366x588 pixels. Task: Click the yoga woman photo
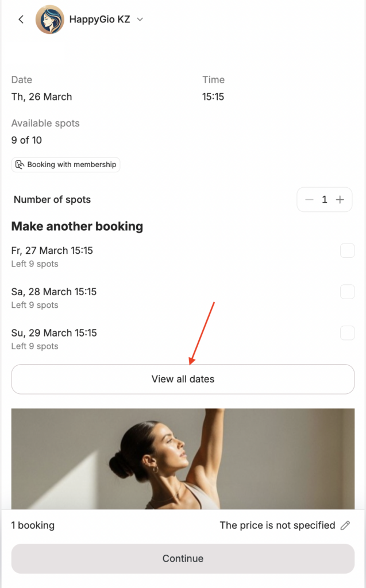(183, 458)
